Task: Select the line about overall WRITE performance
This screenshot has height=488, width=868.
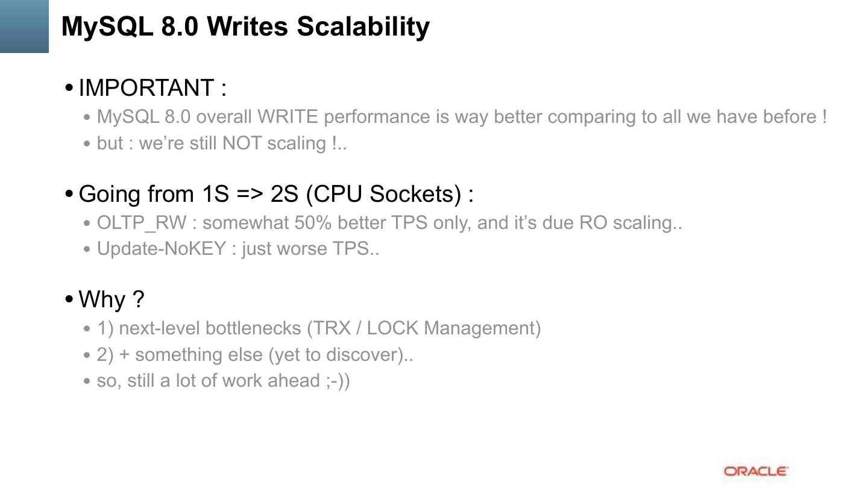Action: point(462,116)
